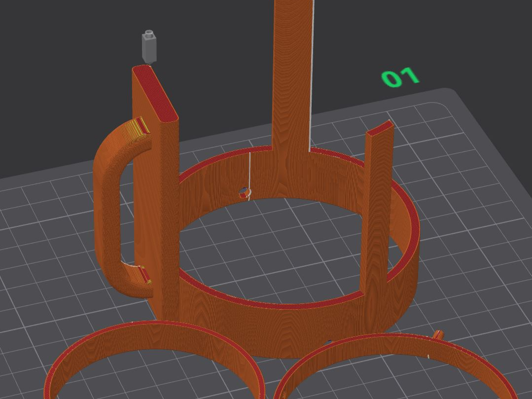Select the curved handle on the main model

click(110, 209)
